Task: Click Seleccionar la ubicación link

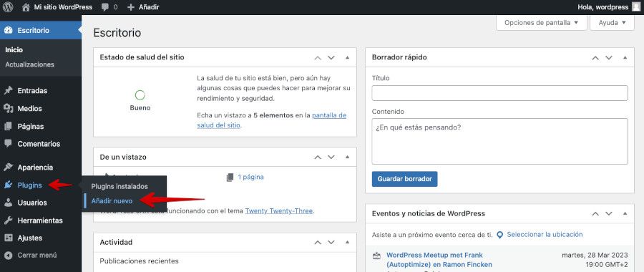Action: pos(545,235)
